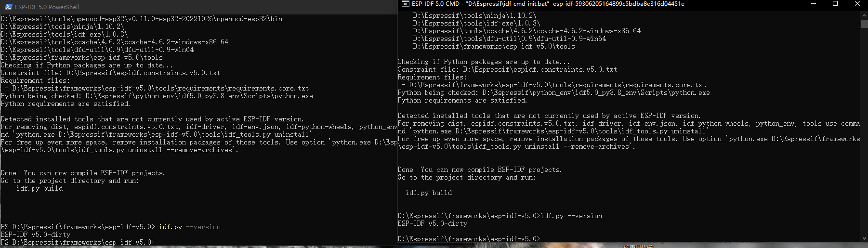Click the 'idf.py --version' command in CMD
868x248 pixels.
click(571, 216)
